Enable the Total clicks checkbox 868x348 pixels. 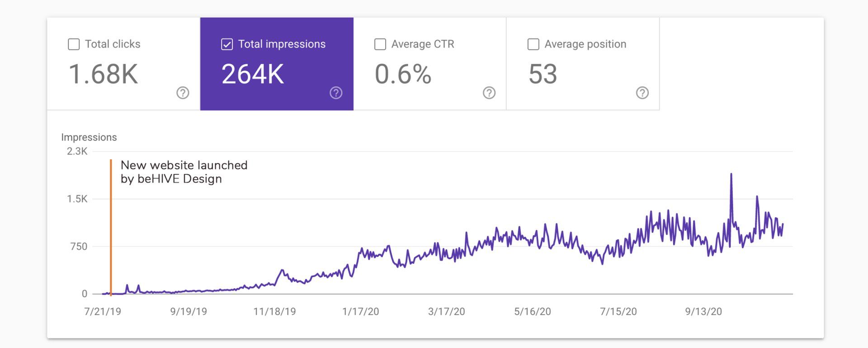[74, 44]
